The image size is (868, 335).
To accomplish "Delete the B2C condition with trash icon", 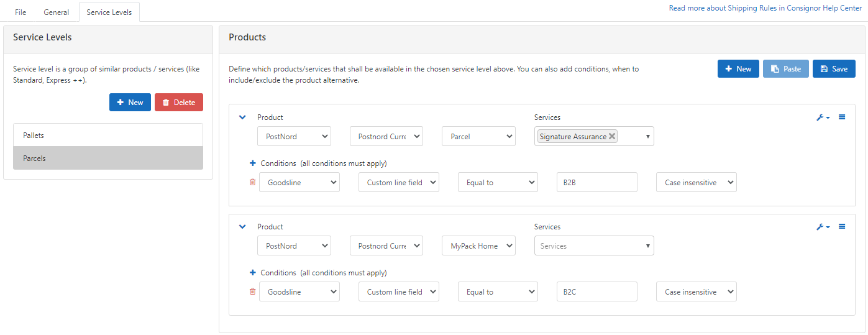I will (x=252, y=292).
